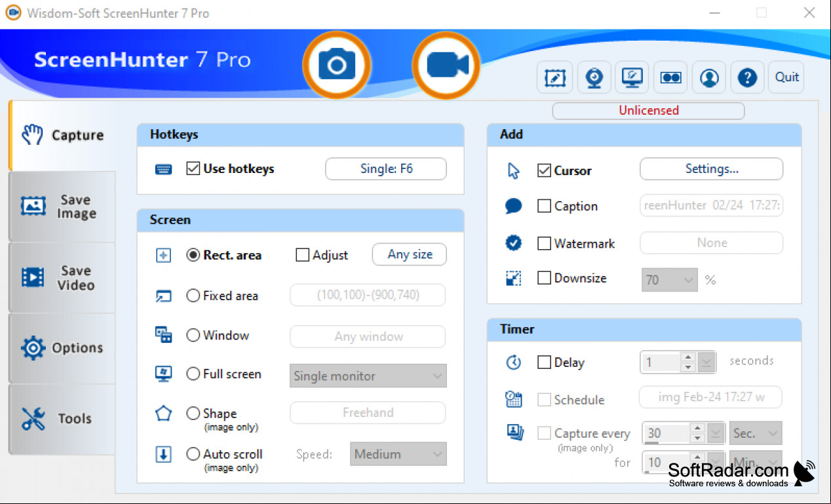
Task: Open help with the question mark icon
Action: click(747, 78)
